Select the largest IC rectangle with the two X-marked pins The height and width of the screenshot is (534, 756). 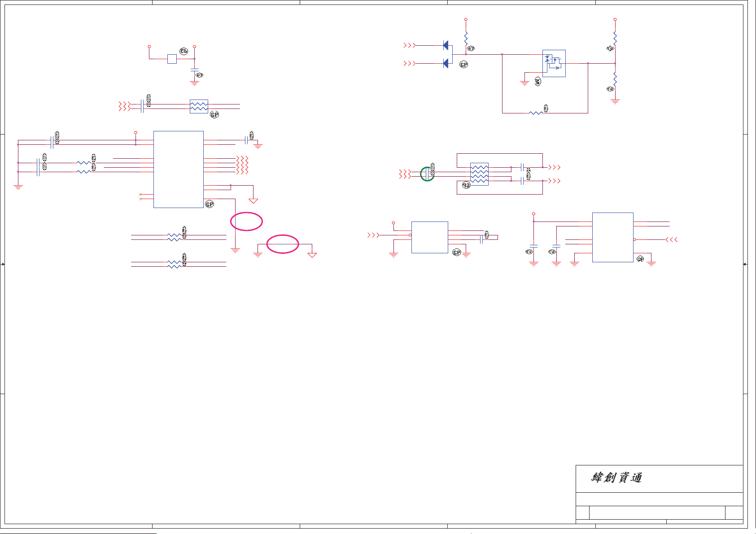179,169
